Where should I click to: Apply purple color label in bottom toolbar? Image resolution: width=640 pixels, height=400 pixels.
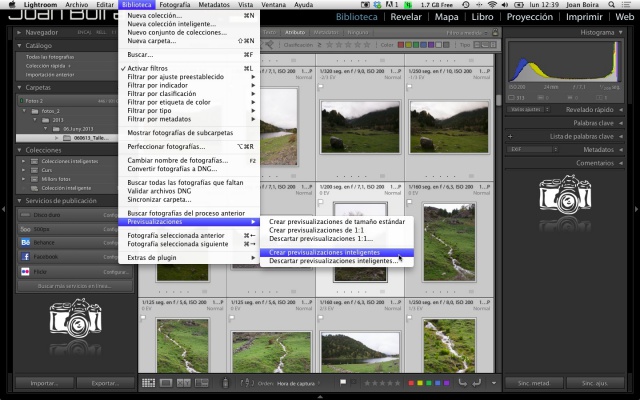tap(447, 383)
